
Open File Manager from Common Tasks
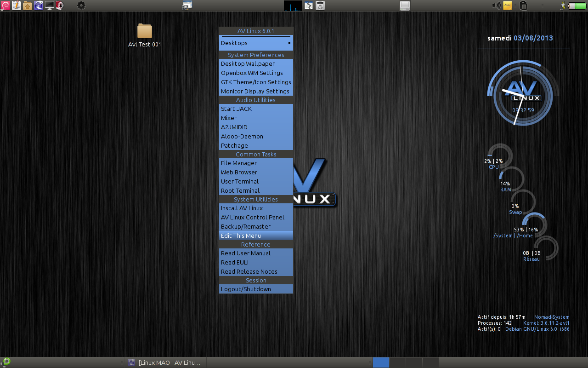point(256,163)
